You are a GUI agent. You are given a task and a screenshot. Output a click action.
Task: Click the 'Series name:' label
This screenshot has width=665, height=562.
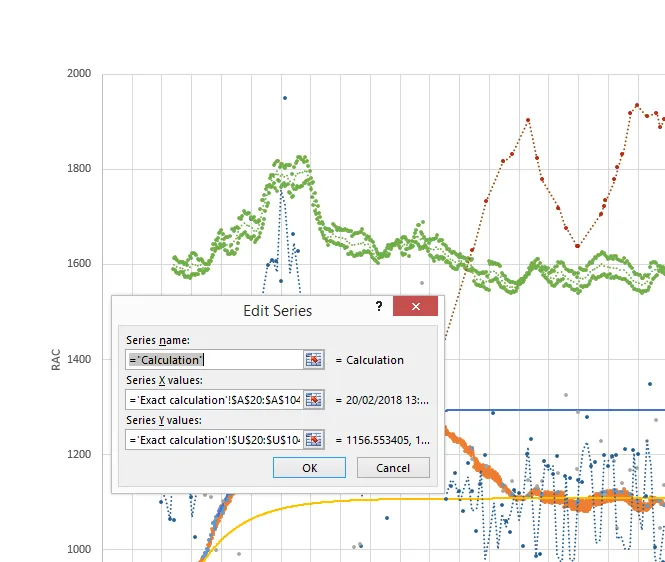coord(158,340)
